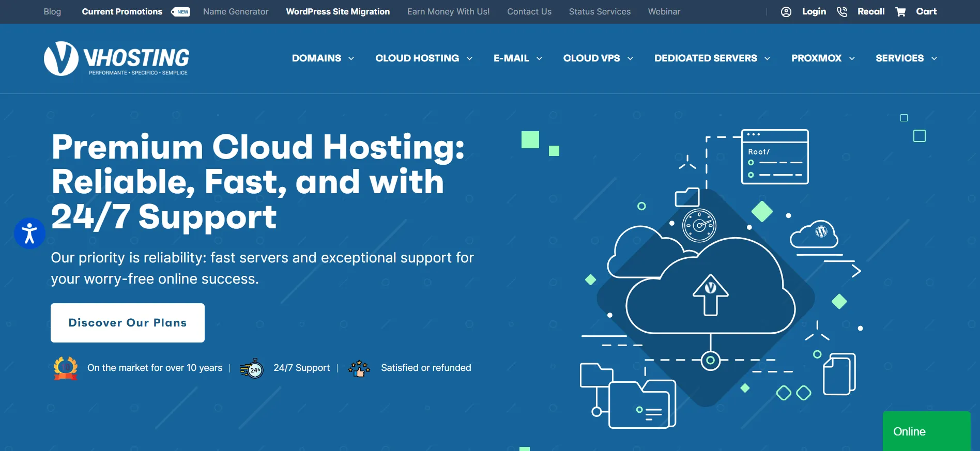Open the DOMAINS menu item

point(316,58)
